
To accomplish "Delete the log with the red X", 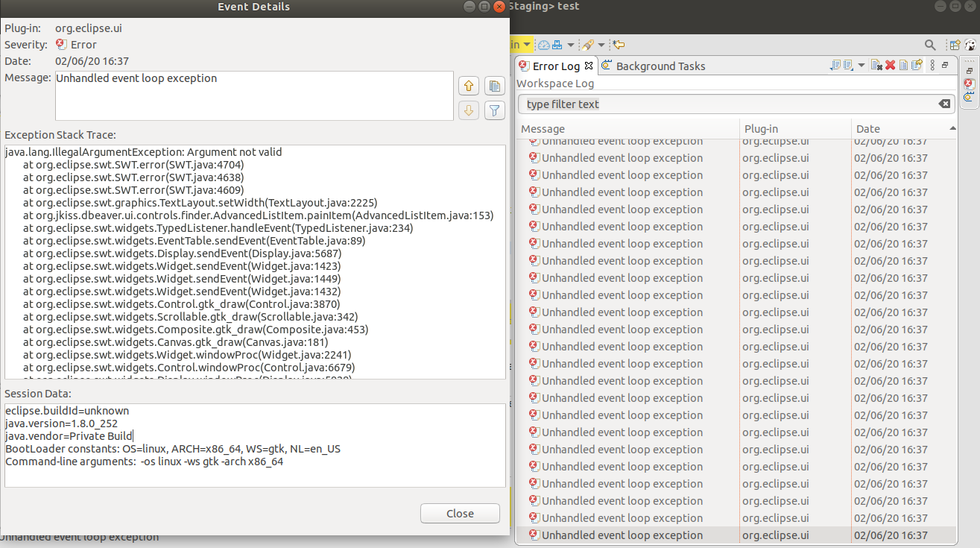I will coord(890,65).
